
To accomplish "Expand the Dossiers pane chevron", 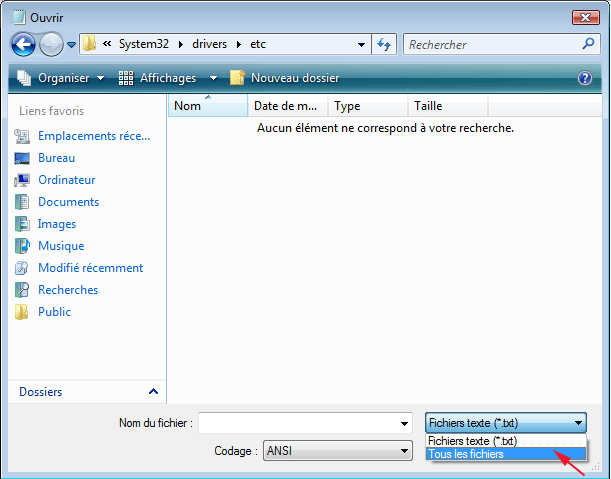I will [x=153, y=392].
